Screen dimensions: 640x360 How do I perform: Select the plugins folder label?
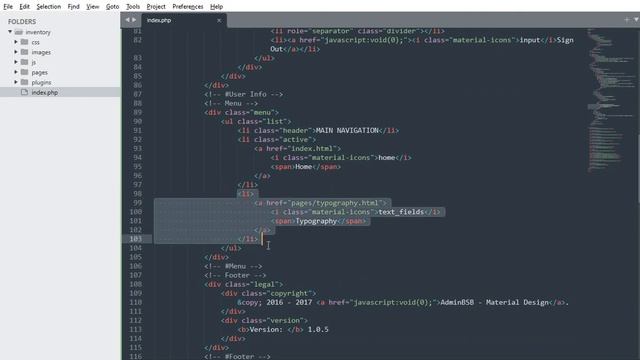click(x=41, y=82)
